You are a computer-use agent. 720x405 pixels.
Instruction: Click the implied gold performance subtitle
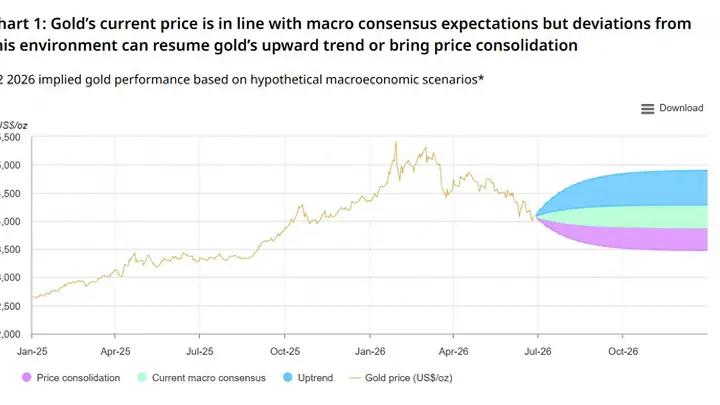click(242, 79)
